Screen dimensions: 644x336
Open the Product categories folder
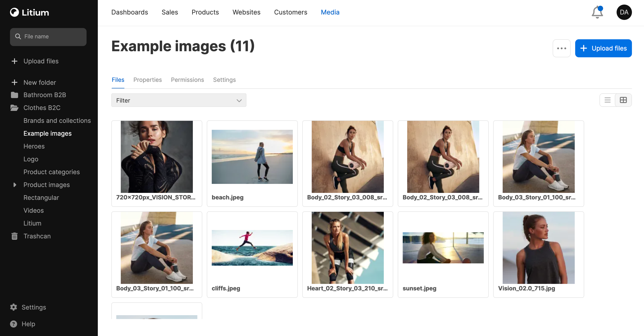51,172
